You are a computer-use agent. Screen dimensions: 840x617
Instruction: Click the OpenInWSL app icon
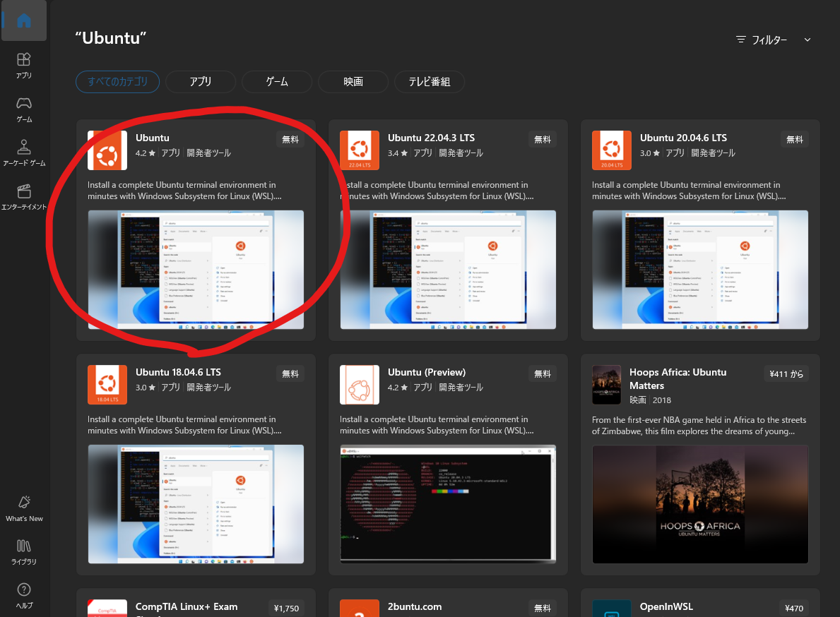612,609
